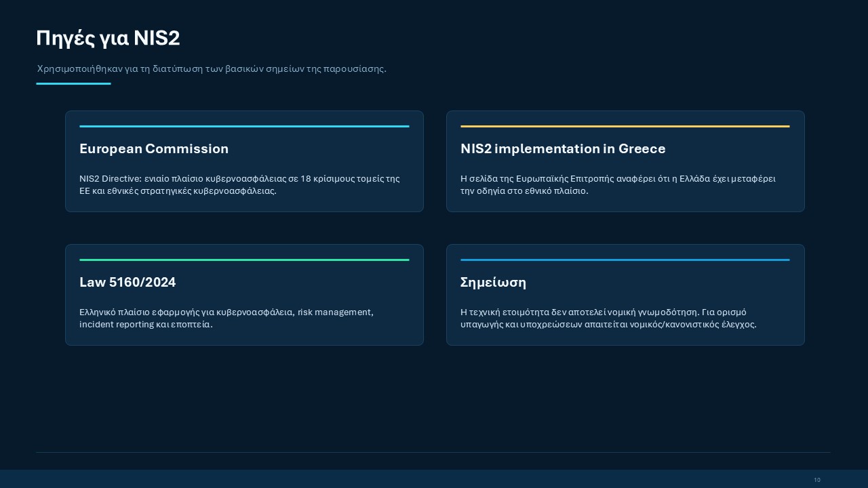Screen dimensions: 868x488
Task: Select subtitle text beginning 'Χρησιμοποιήθηκαν για τη διατύπωση'
Action: point(212,69)
